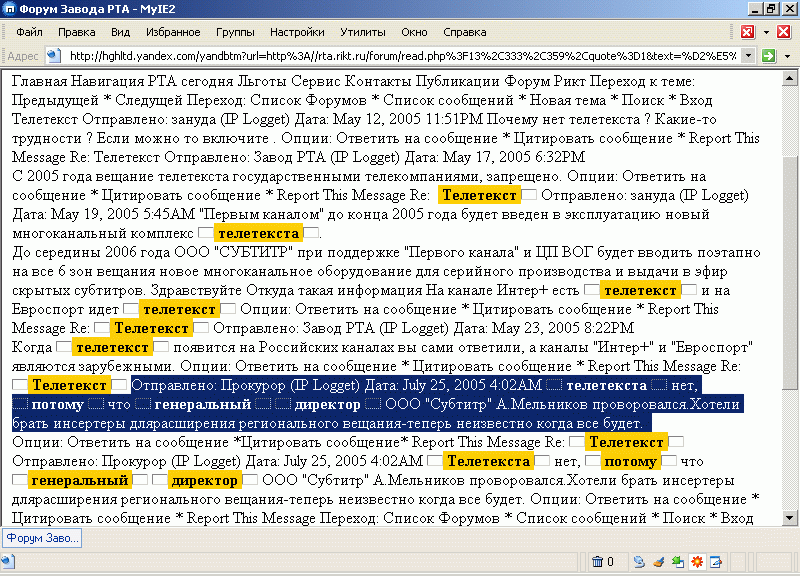800x576 pixels.
Task: Open the Файл menu
Action: [x=29, y=32]
